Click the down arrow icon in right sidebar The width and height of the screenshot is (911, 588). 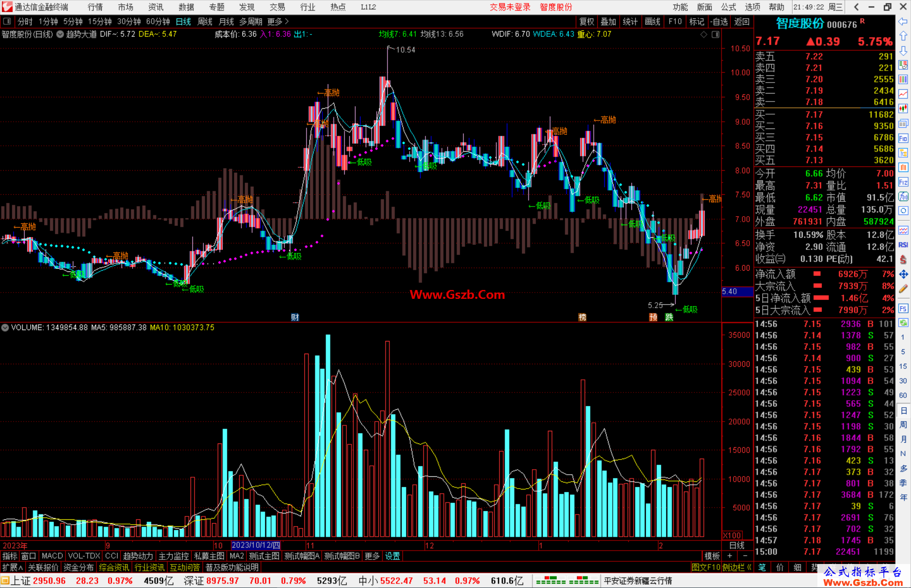tap(903, 51)
